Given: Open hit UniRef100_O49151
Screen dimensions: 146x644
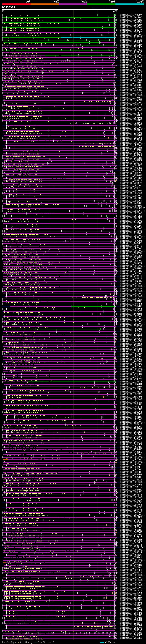Looking at the screenshot, I should click(131, 22).
